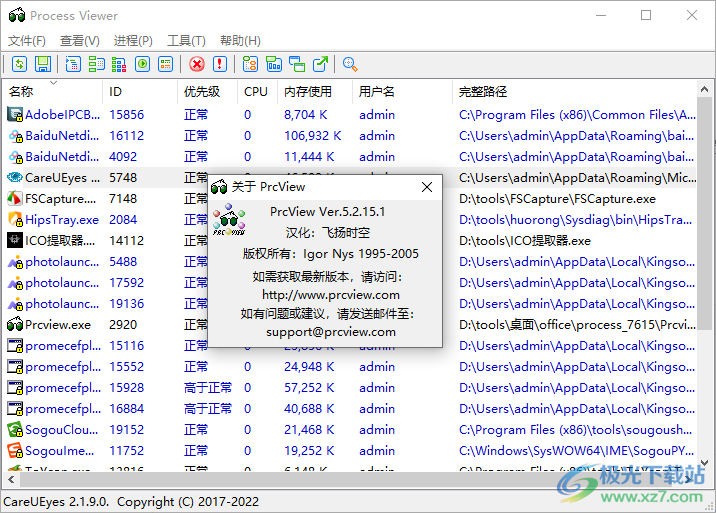
Task: Click the green arrow export toolbar icon
Action: coord(321,64)
